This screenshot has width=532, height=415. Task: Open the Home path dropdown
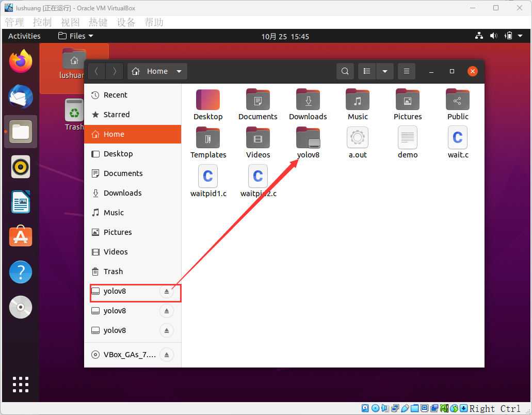[157, 71]
